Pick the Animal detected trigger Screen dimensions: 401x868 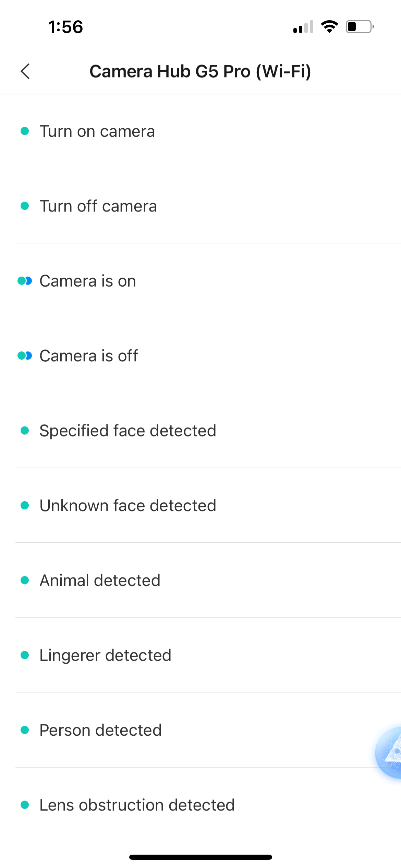pyautogui.click(x=100, y=580)
